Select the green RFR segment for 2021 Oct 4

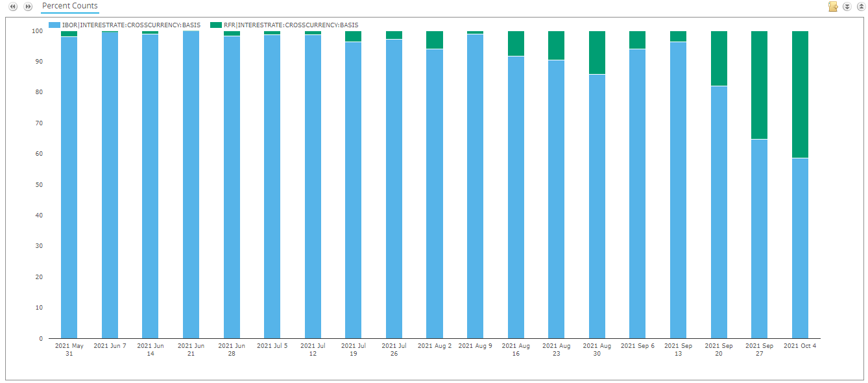point(800,94)
